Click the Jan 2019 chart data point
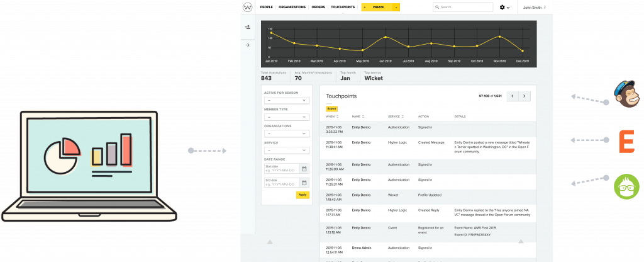The height and width of the screenshot is (262, 644). click(271, 33)
